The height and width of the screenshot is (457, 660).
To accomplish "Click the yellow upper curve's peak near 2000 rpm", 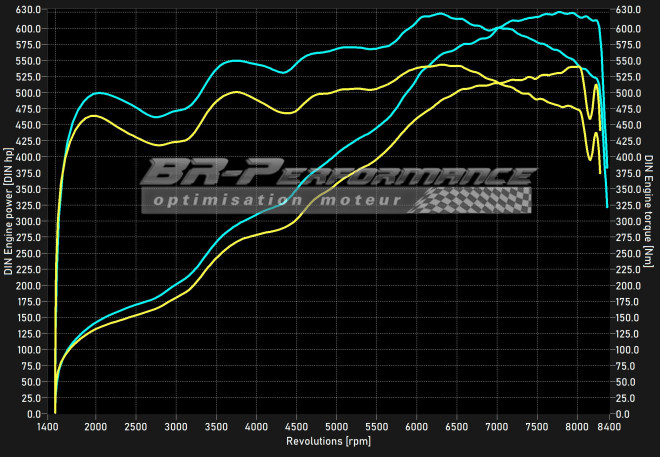I will pyautogui.click(x=93, y=116).
